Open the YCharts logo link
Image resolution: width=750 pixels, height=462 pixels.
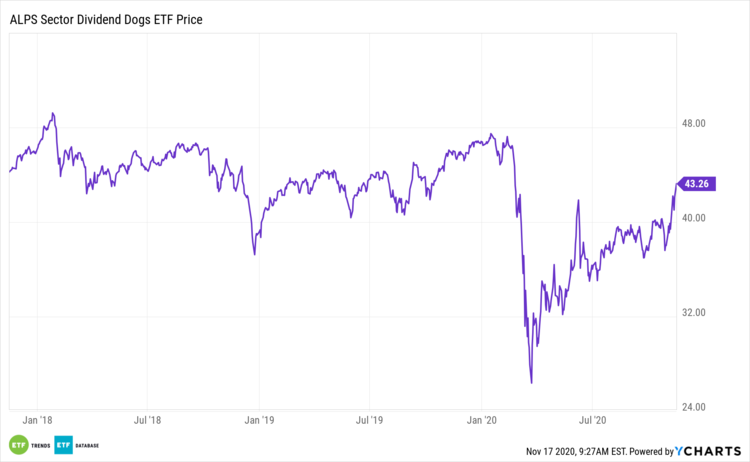(x=711, y=449)
